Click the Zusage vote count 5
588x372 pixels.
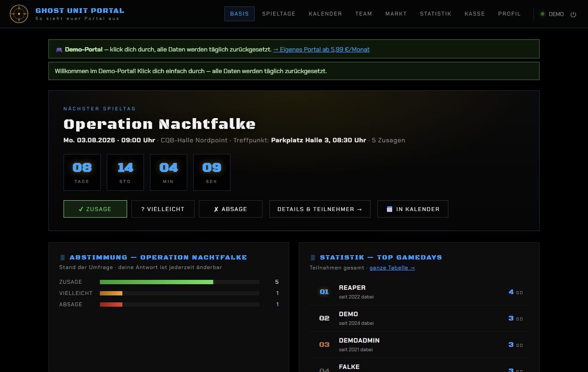point(277,282)
